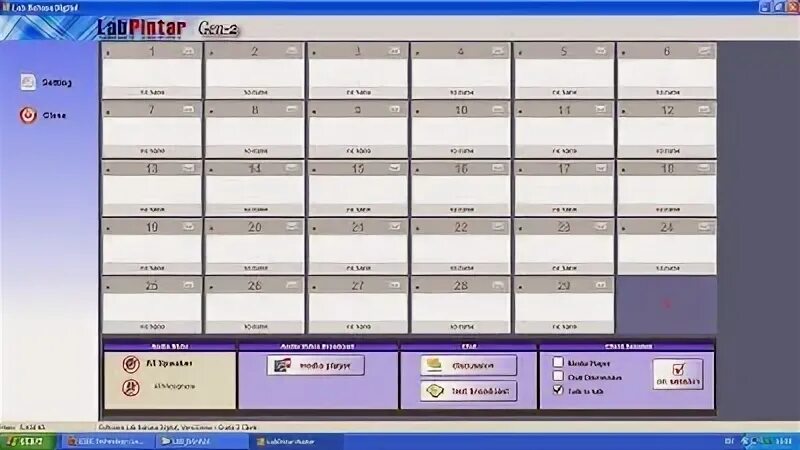The image size is (800, 450).
Task: Click the small icon on student card 6
Action: tap(704, 51)
